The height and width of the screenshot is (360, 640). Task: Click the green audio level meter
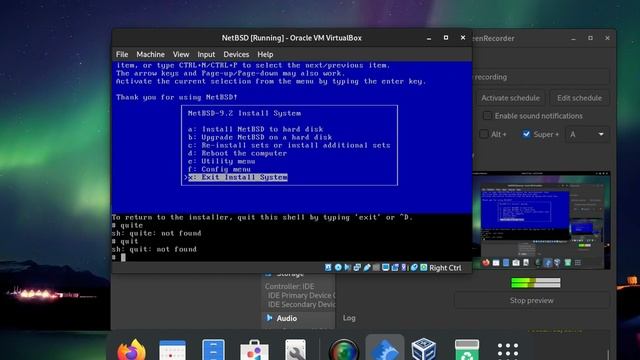pos(536,282)
